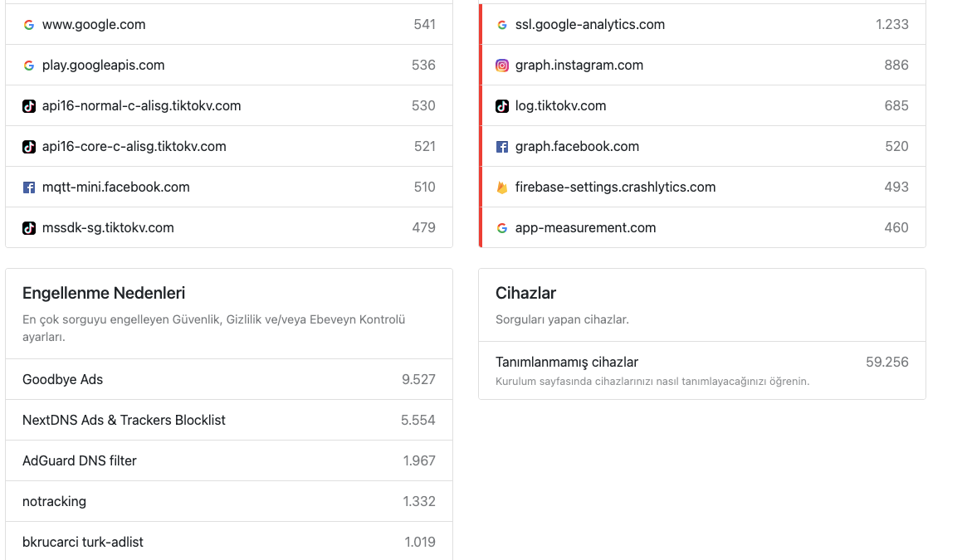Click the 5.554 blocklist count
The width and height of the screenshot is (967, 560).
pos(418,421)
